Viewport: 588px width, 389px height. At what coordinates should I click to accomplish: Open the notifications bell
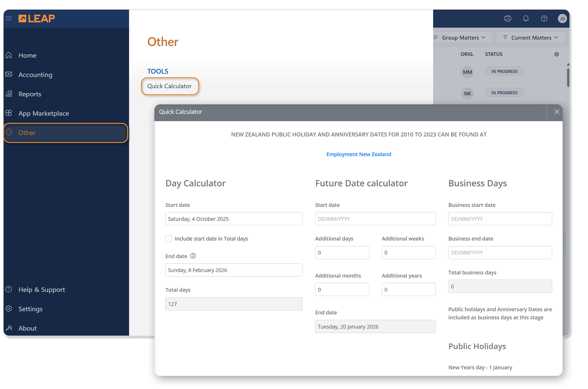tap(526, 19)
